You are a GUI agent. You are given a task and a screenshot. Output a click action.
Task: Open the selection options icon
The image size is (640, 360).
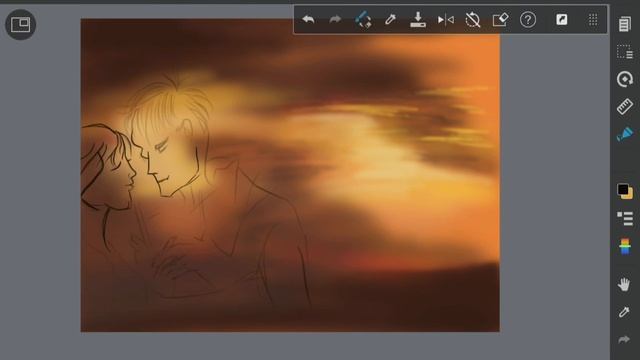[x=624, y=52]
